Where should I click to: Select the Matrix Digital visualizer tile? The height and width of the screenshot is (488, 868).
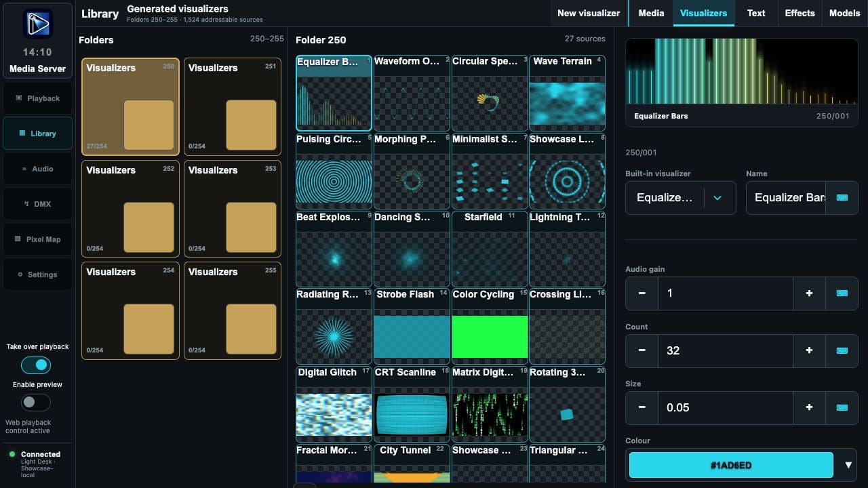(x=490, y=404)
